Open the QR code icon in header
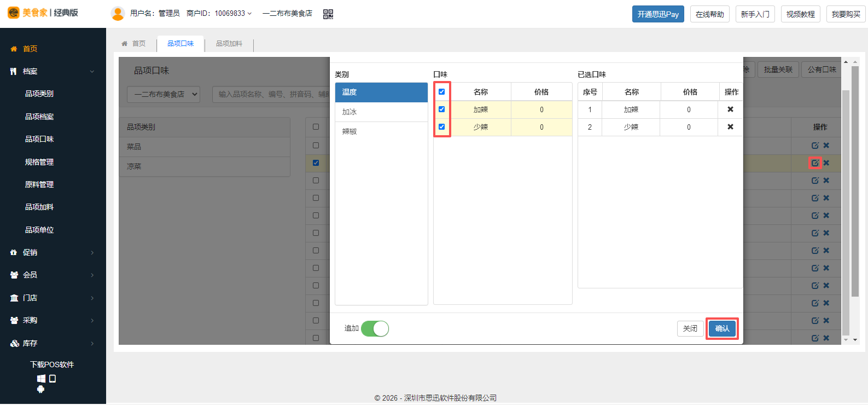Viewport: 868px width, 405px height. (328, 14)
